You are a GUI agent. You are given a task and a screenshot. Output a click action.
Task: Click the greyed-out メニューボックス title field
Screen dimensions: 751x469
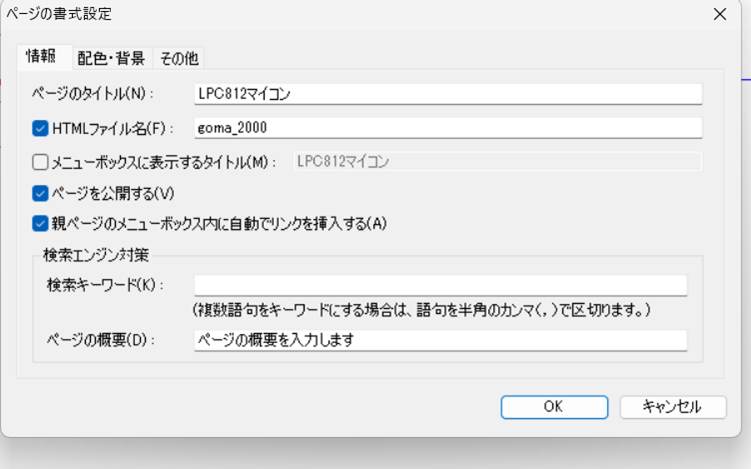tap(496, 161)
